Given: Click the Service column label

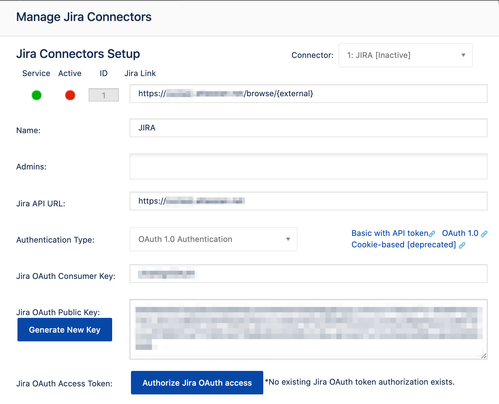Looking at the screenshot, I should pyautogui.click(x=36, y=73).
